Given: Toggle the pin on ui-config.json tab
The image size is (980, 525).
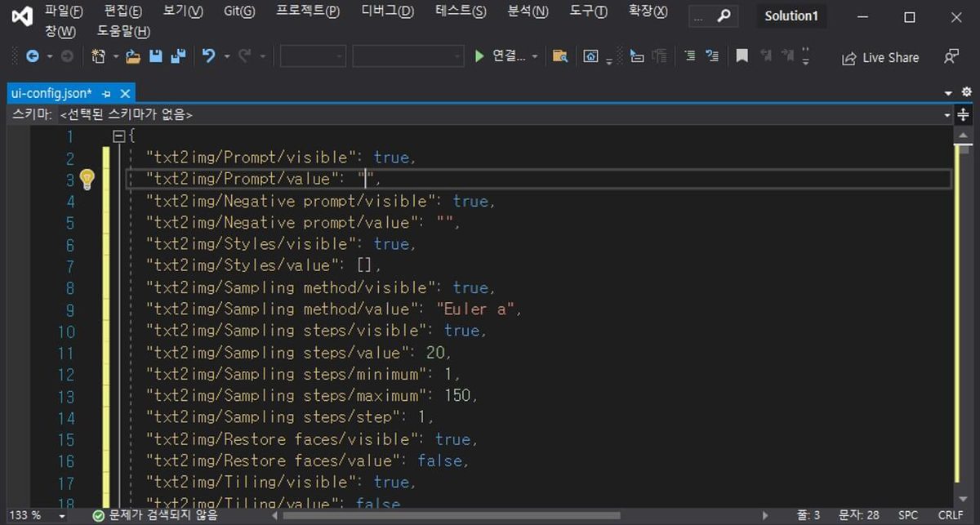Looking at the screenshot, I should coord(107,93).
